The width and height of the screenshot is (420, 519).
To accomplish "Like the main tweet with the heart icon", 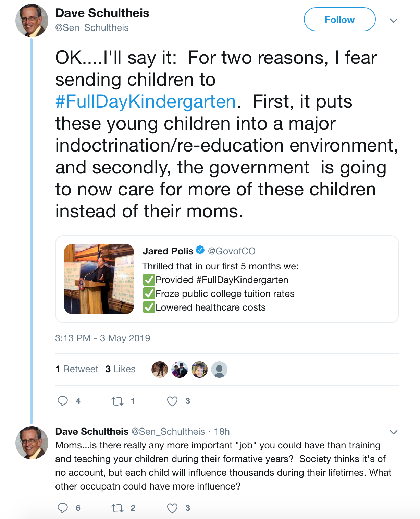I will 172,401.
